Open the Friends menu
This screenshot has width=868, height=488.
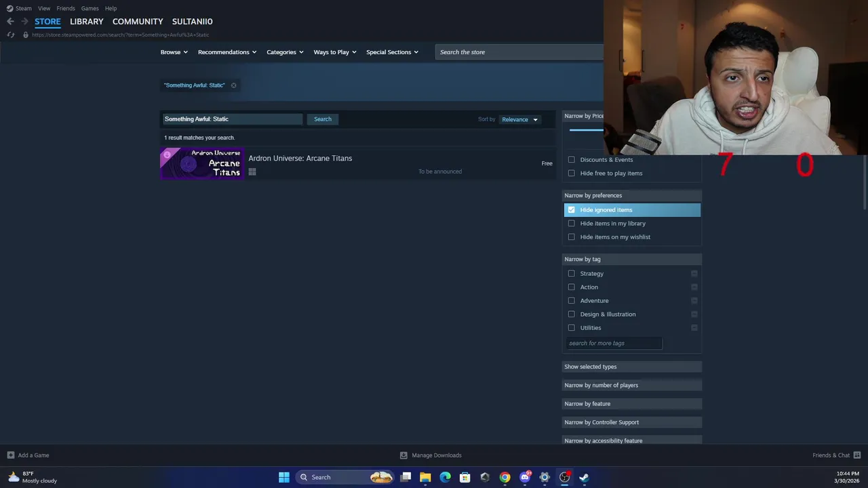[66, 8]
